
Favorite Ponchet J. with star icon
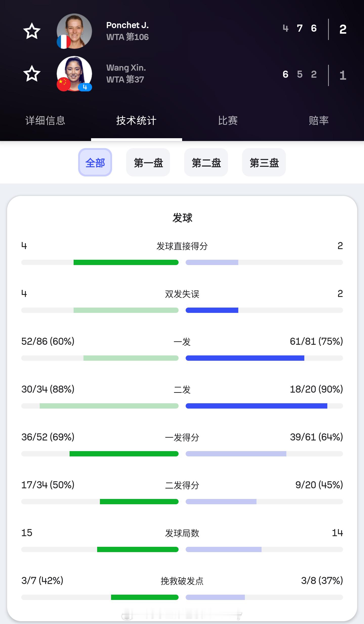click(32, 31)
